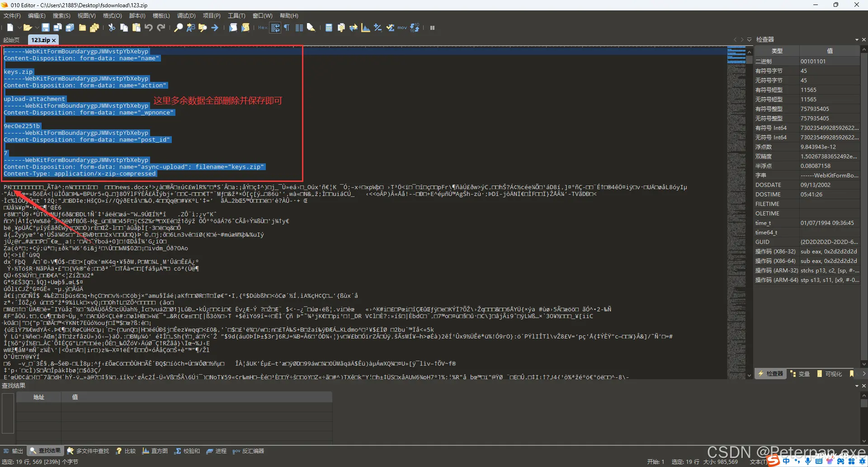Select the DOSDATE row in the inspector

coord(807,185)
